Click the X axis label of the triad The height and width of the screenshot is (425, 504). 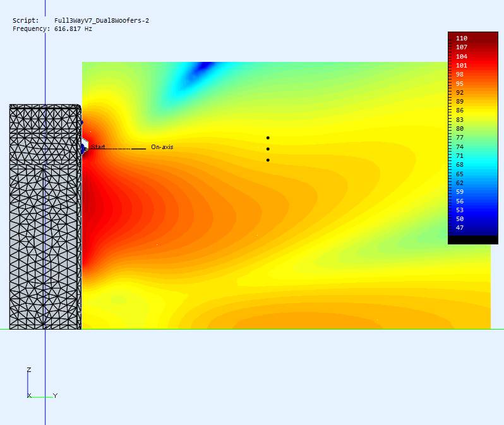29,395
